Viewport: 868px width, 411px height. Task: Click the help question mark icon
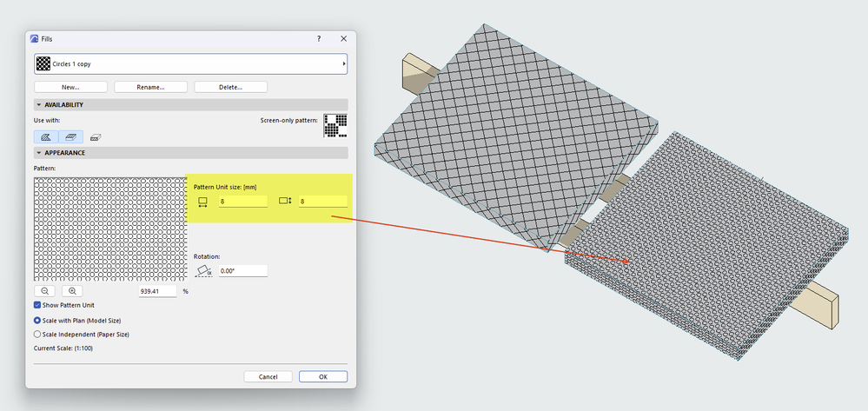pyautogui.click(x=319, y=39)
